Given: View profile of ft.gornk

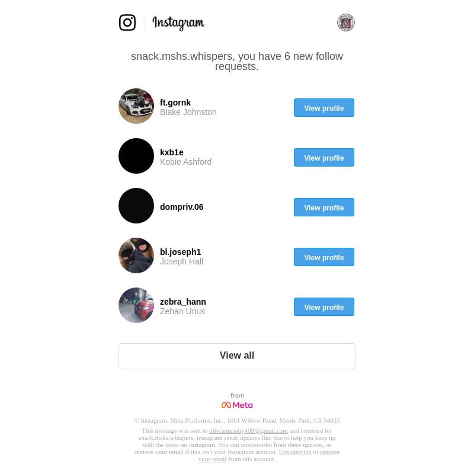Looking at the screenshot, I should click(324, 107).
